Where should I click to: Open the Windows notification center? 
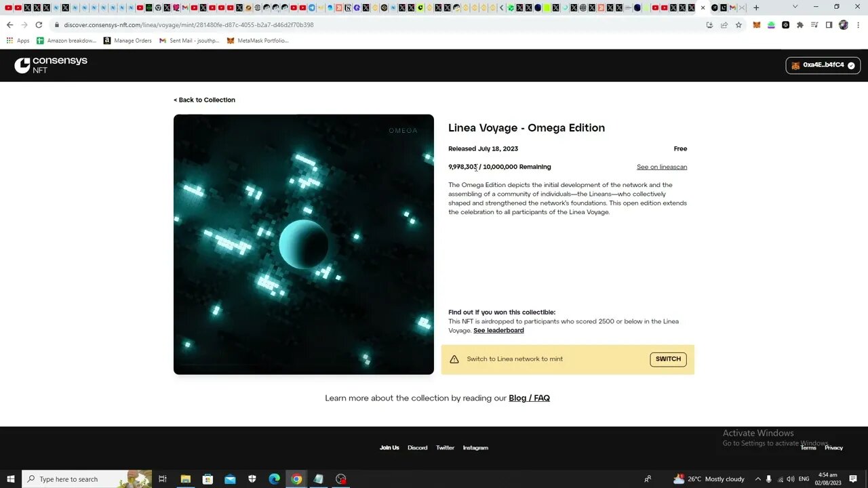click(x=853, y=479)
